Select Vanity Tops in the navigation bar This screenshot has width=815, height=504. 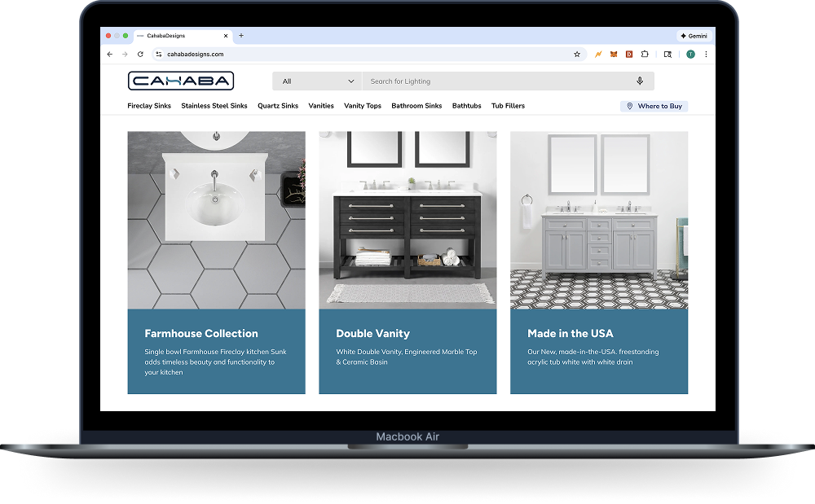363,106
